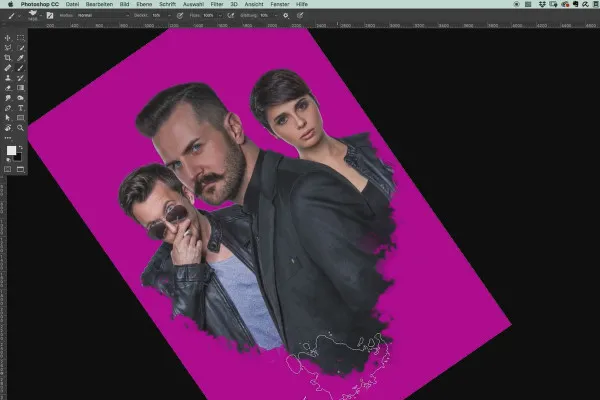Open the Ebene menu

(144, 4)
